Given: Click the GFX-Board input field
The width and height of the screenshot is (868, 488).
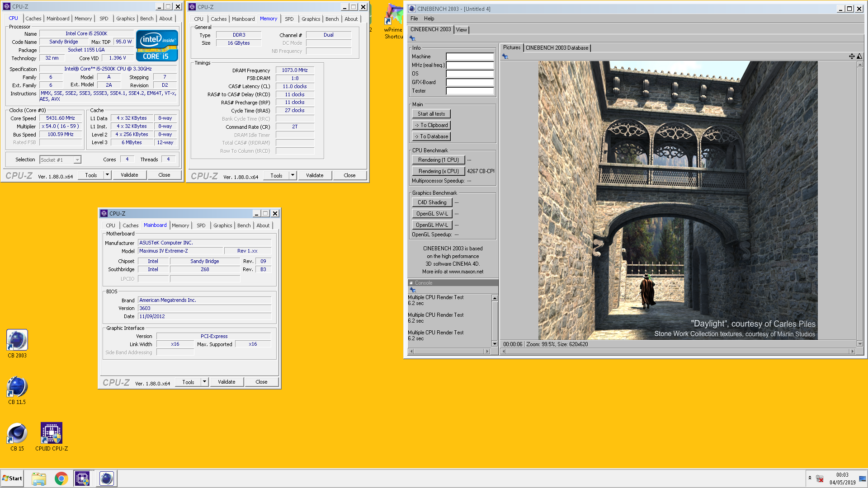Looking at the screenshot, I should click(x=470, y=83).
